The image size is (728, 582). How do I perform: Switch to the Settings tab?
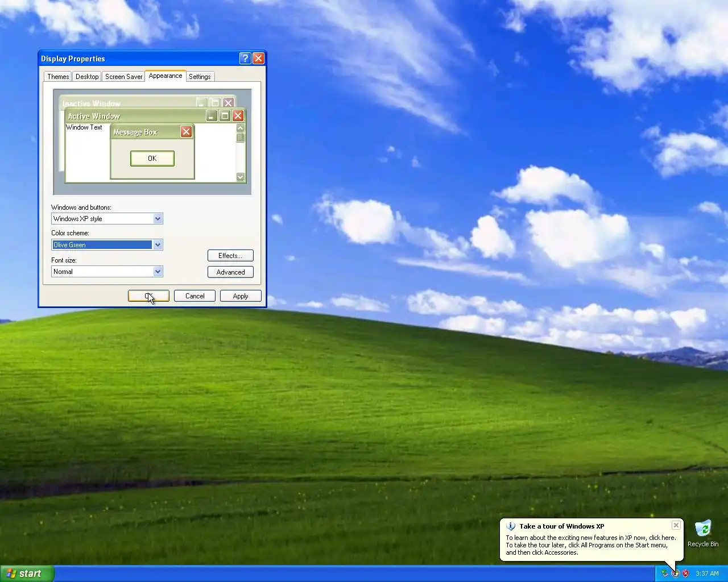(200, 77)
